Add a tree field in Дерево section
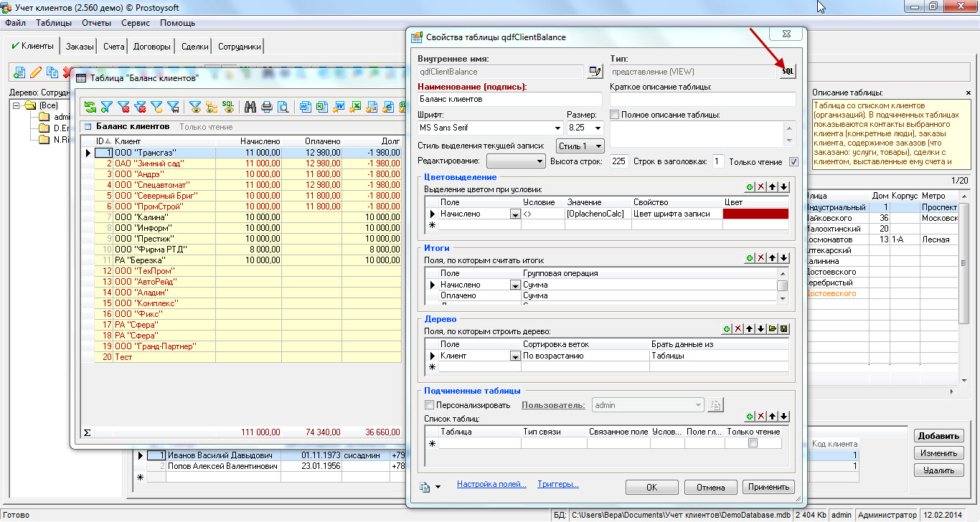This screenshot has height=522, width=980. point(727,328)
